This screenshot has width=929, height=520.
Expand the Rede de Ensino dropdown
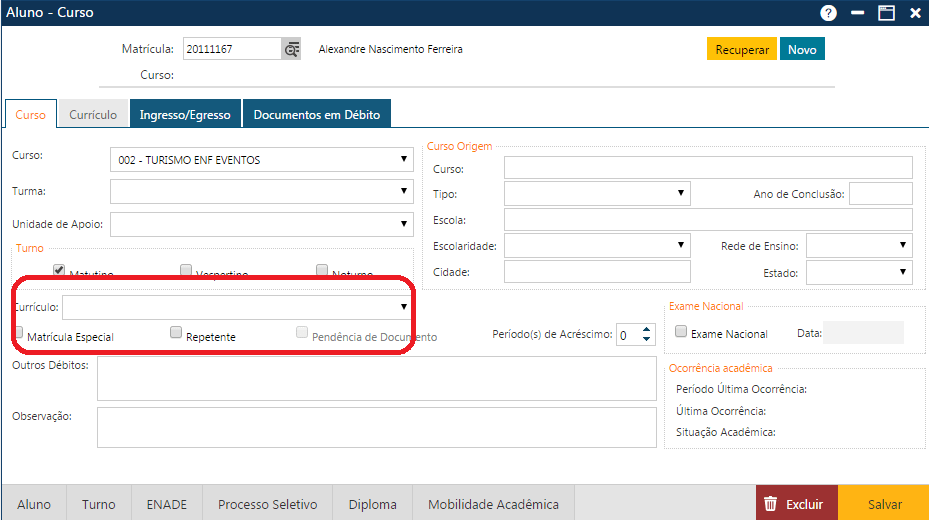[903, 245]
